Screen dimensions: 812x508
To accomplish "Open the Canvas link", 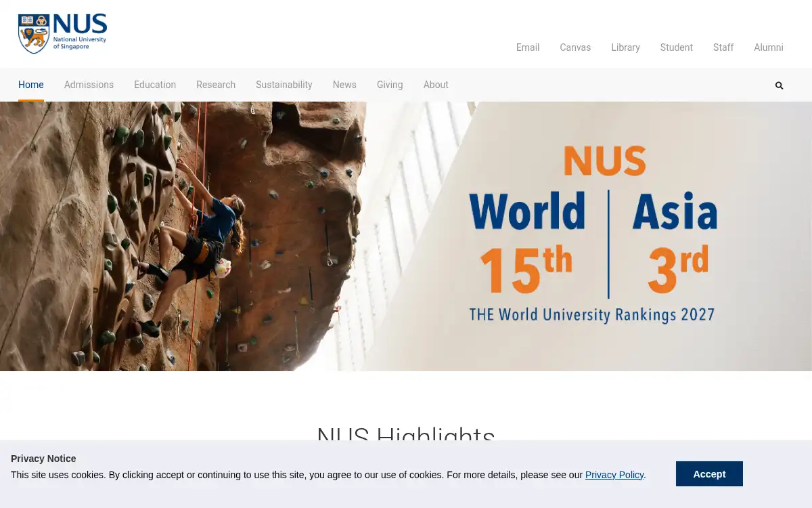I will [x=575, y=47].
